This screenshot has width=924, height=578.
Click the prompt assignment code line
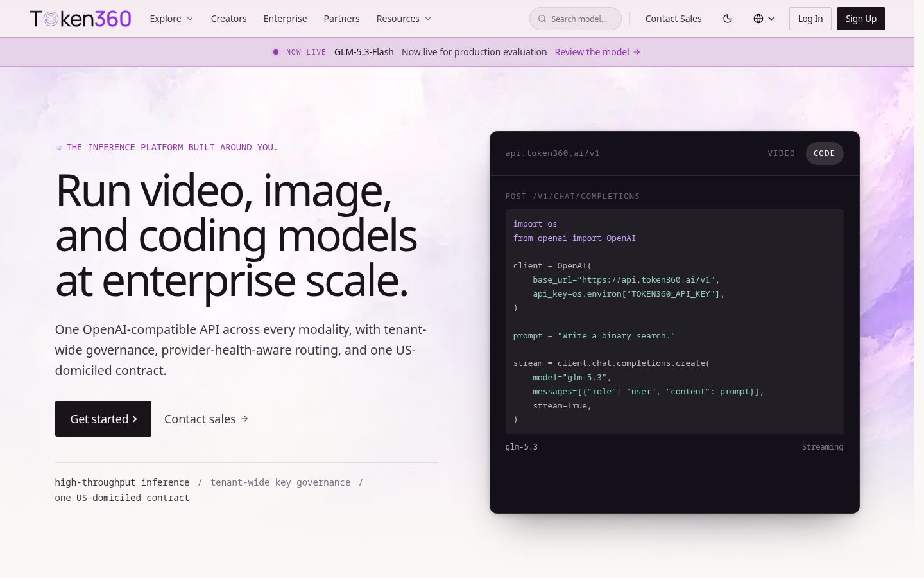click(x=594, y=336)
